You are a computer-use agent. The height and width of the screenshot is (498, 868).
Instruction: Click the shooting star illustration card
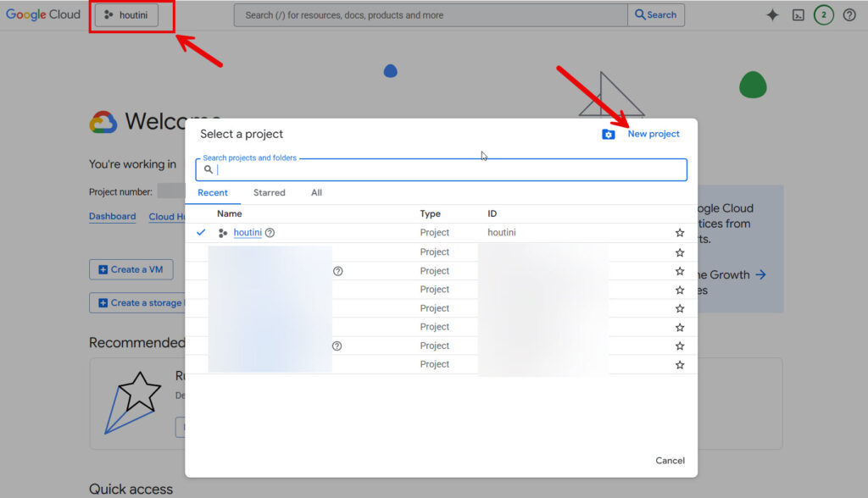click(x=133, y=402)
